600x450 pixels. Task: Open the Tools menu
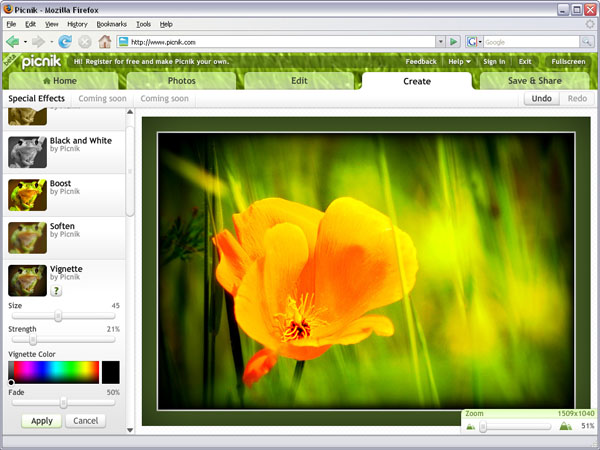tap(143, 24)
